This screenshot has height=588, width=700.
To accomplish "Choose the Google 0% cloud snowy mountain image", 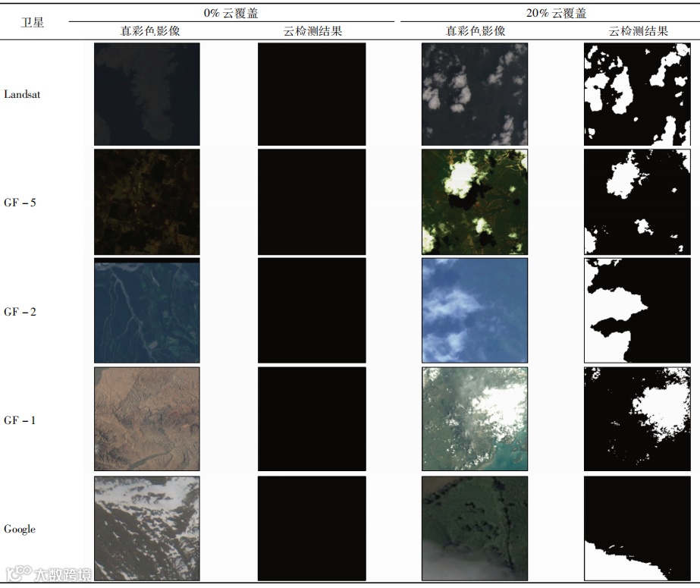I will (147, 528).
